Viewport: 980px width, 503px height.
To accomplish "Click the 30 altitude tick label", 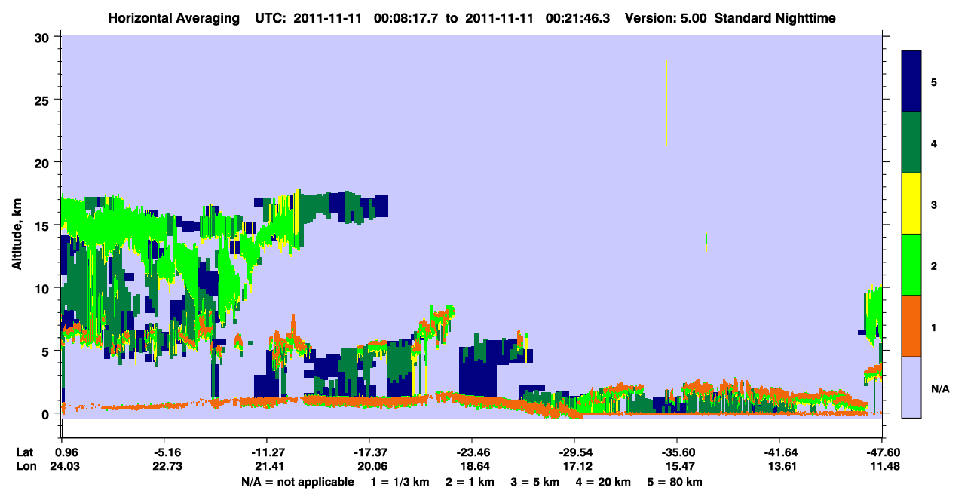I will pyautogui.click(x=42, y=37).
